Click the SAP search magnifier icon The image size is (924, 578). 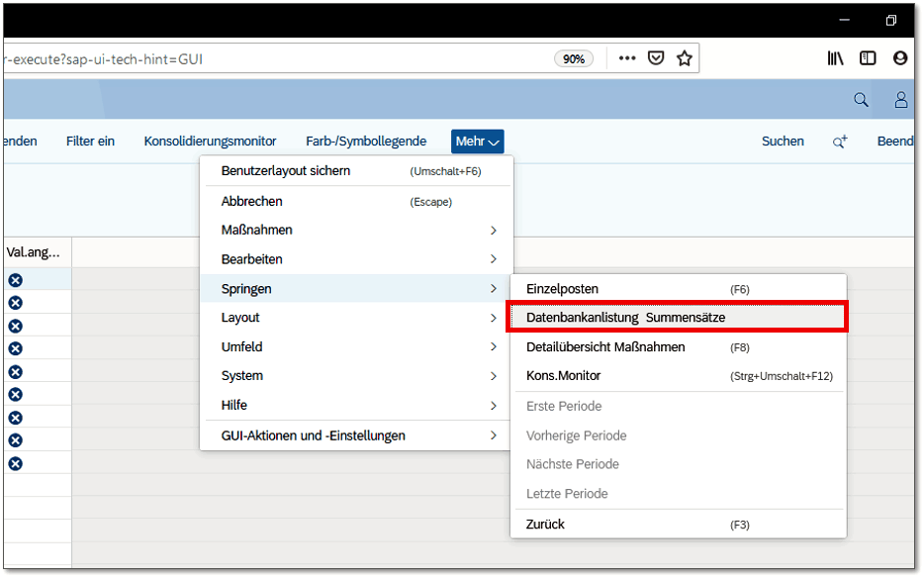coord(862,100)
